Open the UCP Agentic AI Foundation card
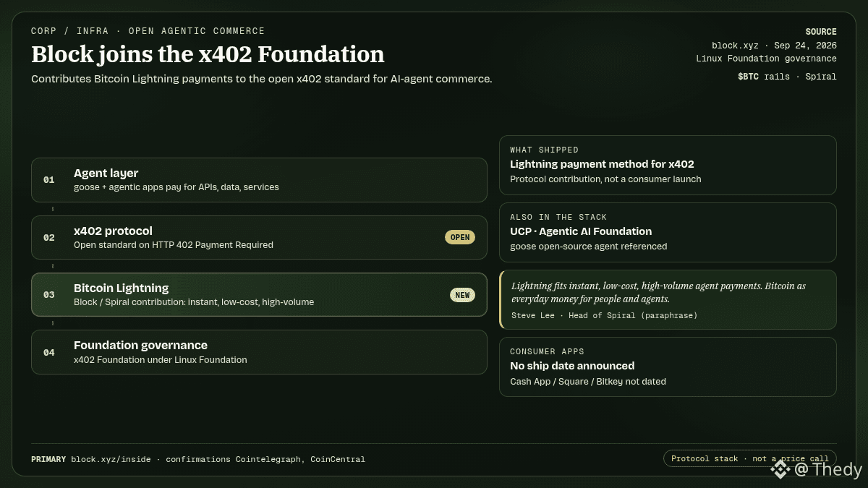 pos(668,232)
